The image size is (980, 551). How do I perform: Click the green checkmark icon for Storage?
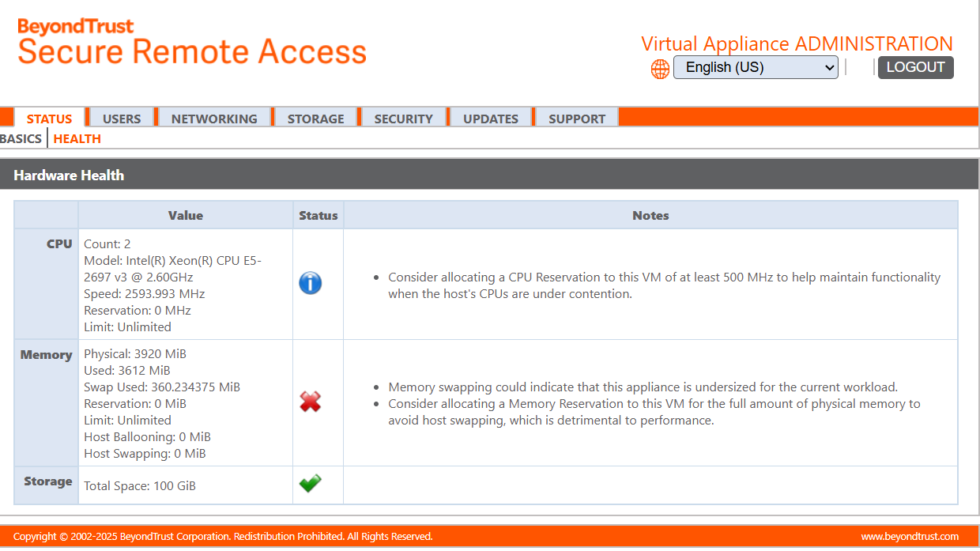[310, 483]
